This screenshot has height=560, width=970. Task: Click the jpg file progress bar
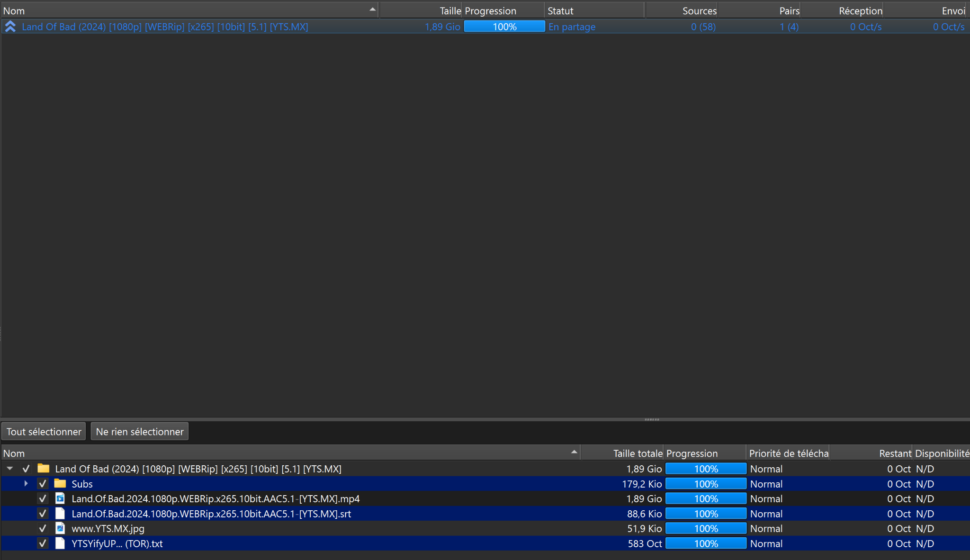(706, 528)
